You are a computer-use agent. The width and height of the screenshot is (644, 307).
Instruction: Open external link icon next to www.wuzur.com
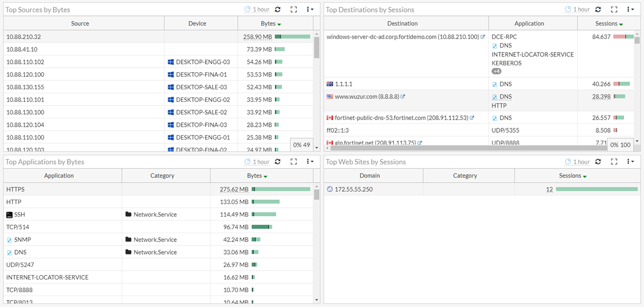[403, 97]
